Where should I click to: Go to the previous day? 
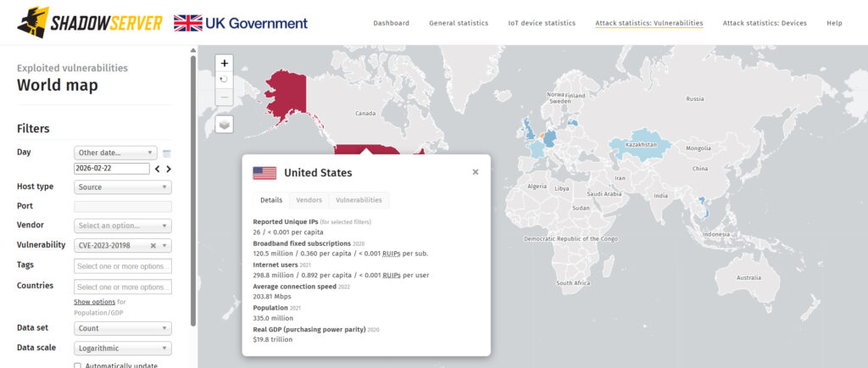point(158,169)
